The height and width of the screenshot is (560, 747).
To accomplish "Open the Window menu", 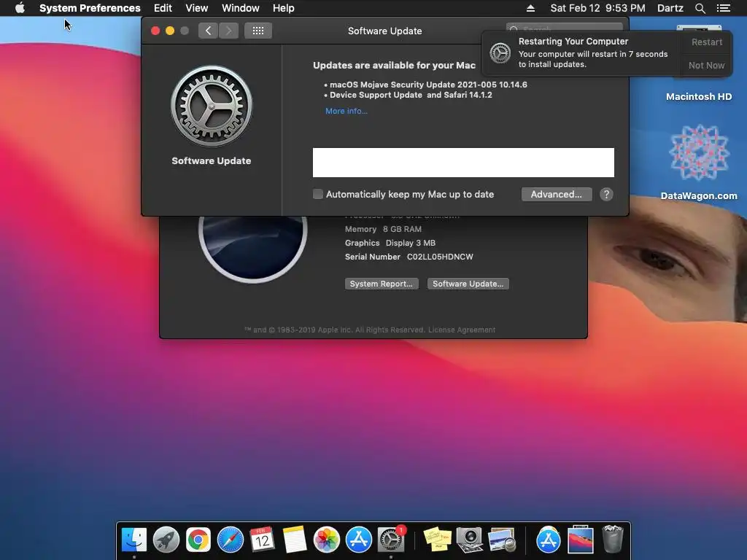I will (241, 8).
